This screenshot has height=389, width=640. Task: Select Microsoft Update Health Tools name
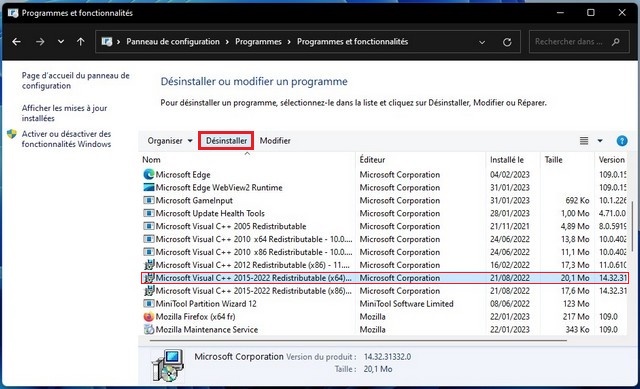tap(210, 213)
